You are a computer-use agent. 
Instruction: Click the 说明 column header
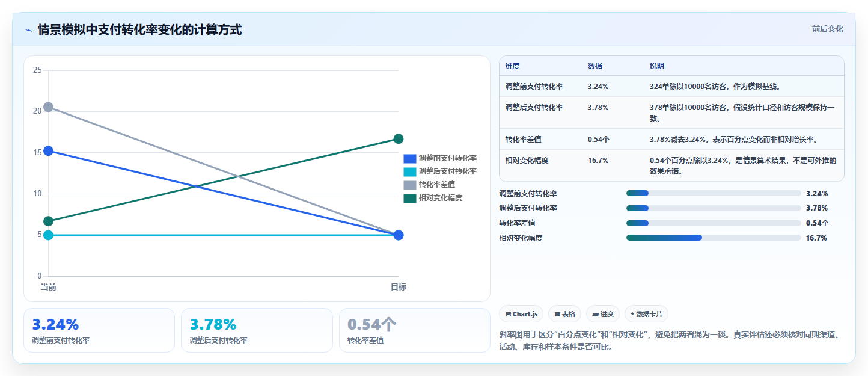[x=657, y=66]
